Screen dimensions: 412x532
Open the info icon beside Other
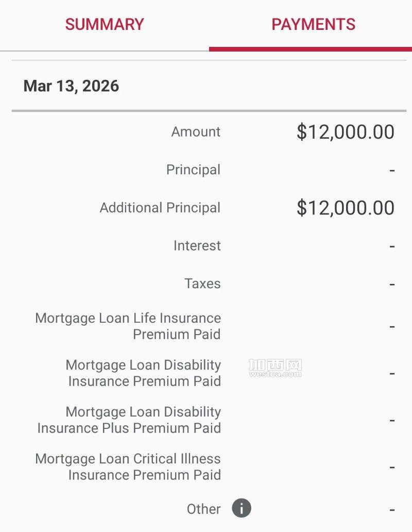click(x=242, y=508)
